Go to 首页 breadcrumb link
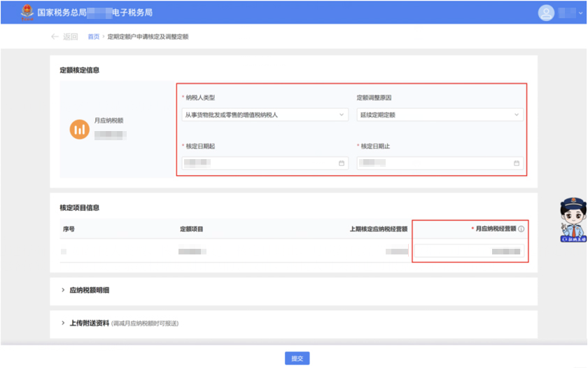 (x=93, y=36)
